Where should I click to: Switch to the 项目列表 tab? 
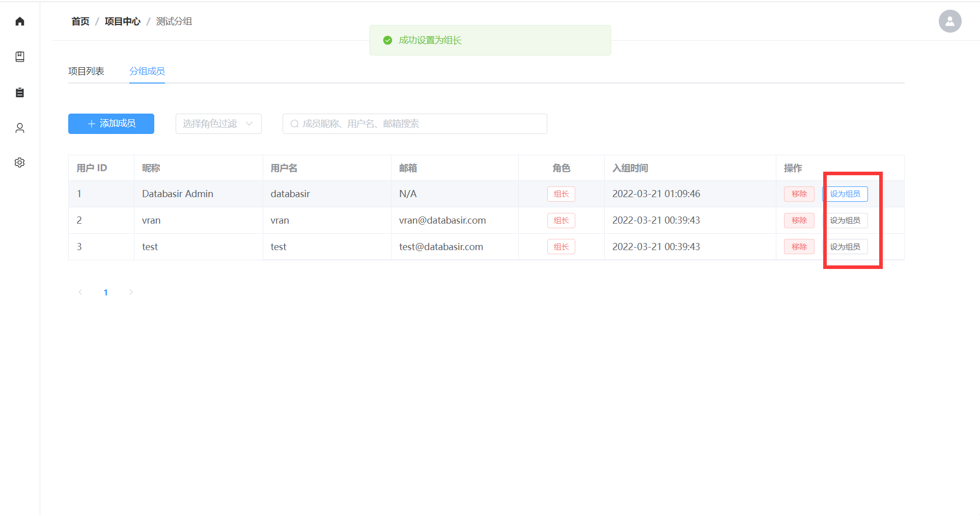click(86, 71)
